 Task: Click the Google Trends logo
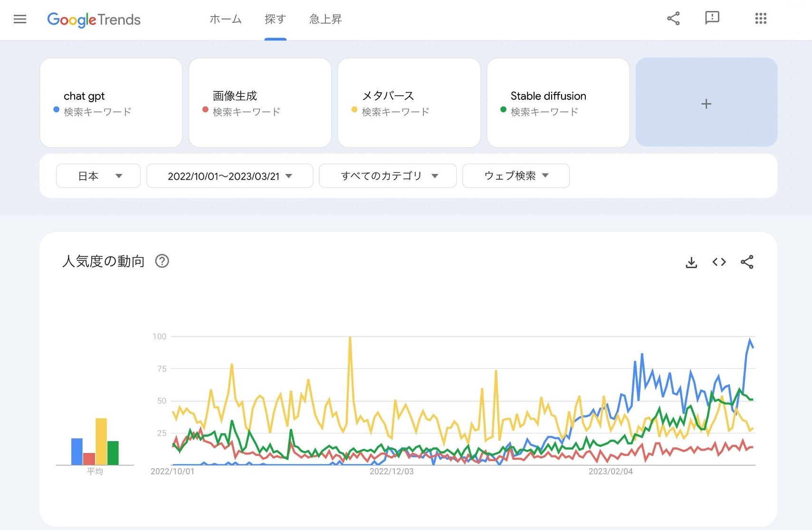(x=94, y=19)
